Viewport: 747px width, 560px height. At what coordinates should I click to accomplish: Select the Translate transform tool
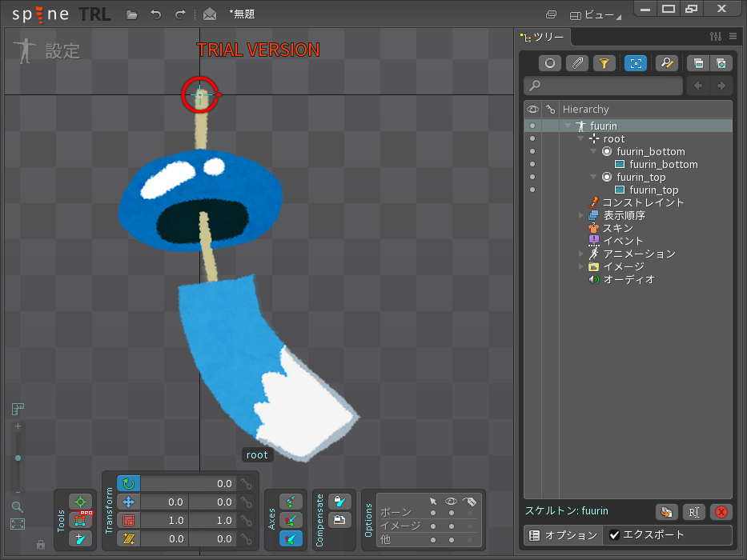(x=128, y=502)
